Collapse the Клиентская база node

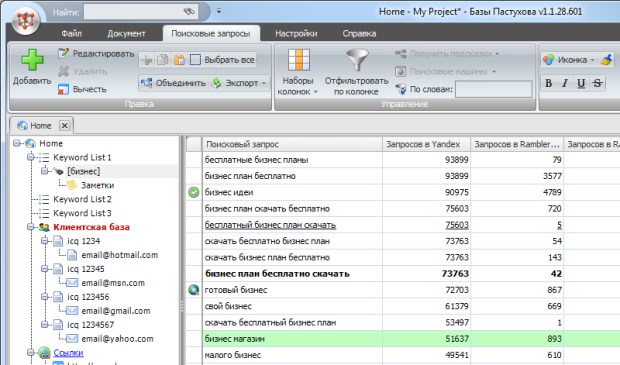pos(30,227)
